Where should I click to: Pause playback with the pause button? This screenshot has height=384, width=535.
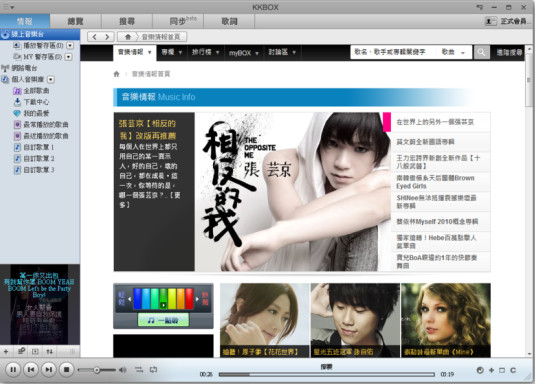click(13, 369)
